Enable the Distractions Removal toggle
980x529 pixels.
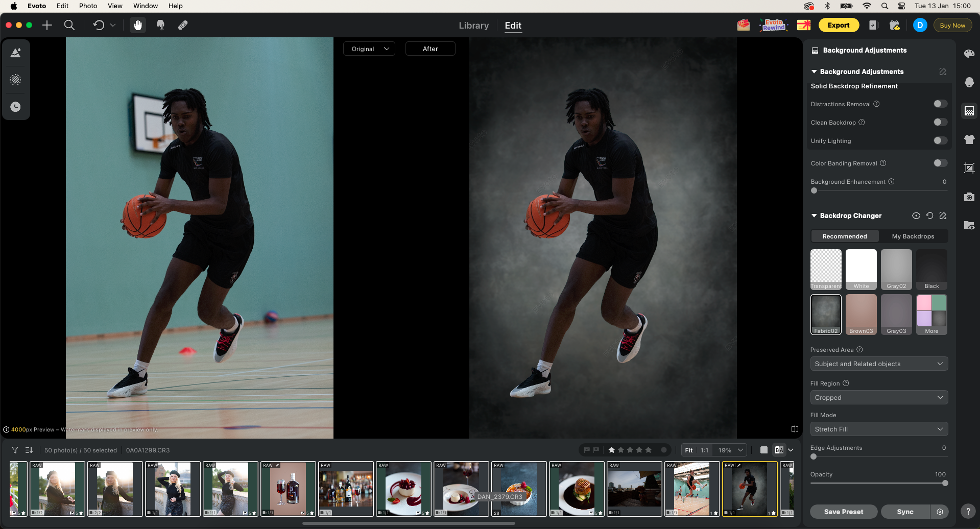(x=939, y=104)
